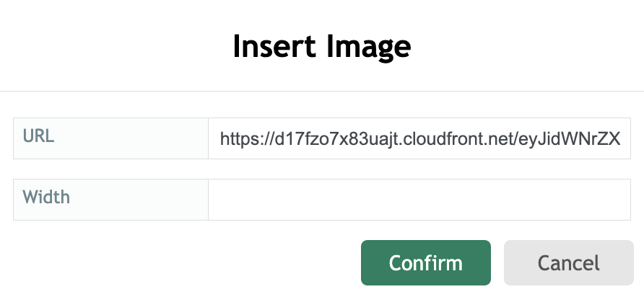Image resolution: width=644 pixels, height=297 pixels.
Task: Click the Width field label
Action: pyautogui.click(x=46, y=197)
